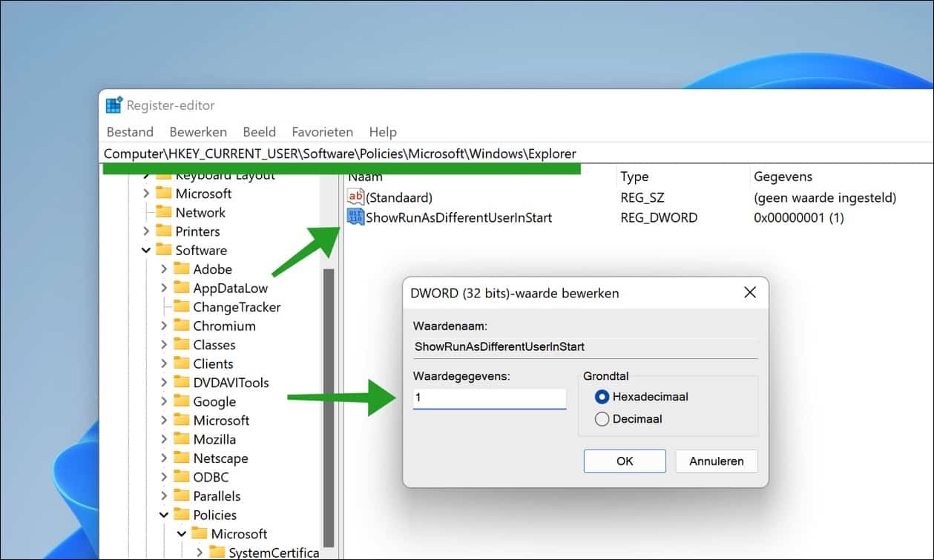Select the ShowRunAsDifferentUserInStart DWORD icon
The image size is (934, 560).
pyautogui.click(x=356, y=217)
